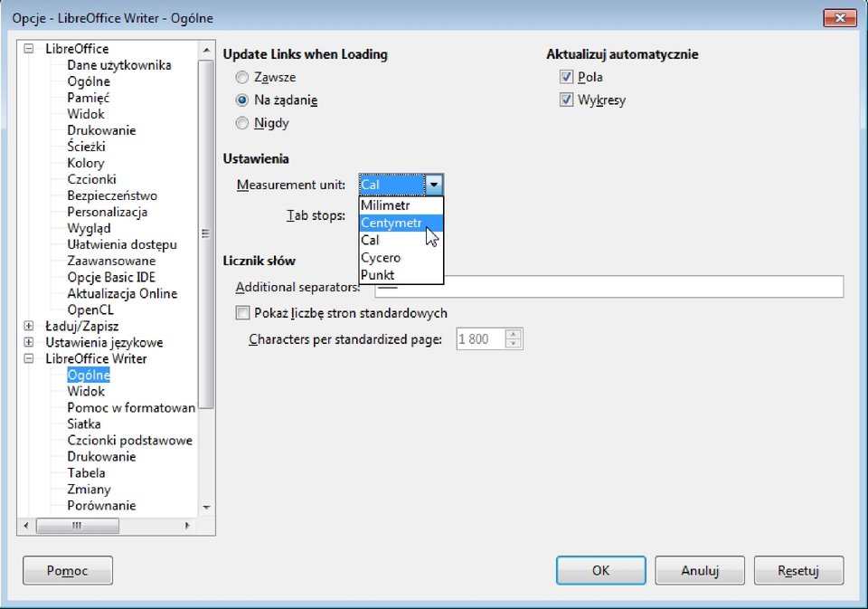Decrease Characters per standardized page value
868x609 pixels.
point(514,344)
